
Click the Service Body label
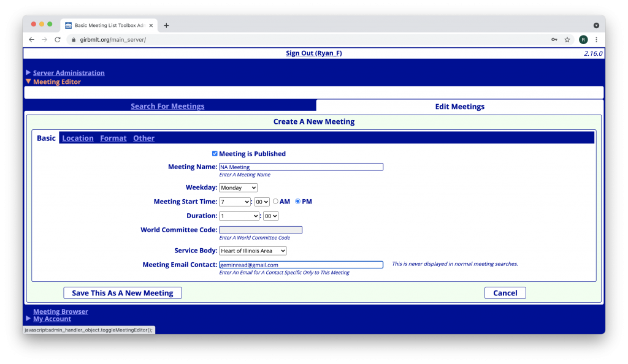coord(196,251)
